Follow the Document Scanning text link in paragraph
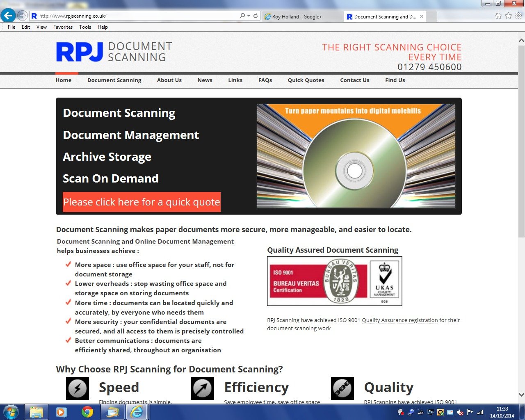525x420 pixels. (88, 242)
